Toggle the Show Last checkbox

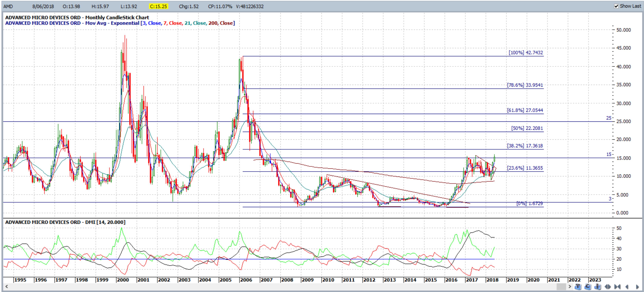[x=616, y=6]
